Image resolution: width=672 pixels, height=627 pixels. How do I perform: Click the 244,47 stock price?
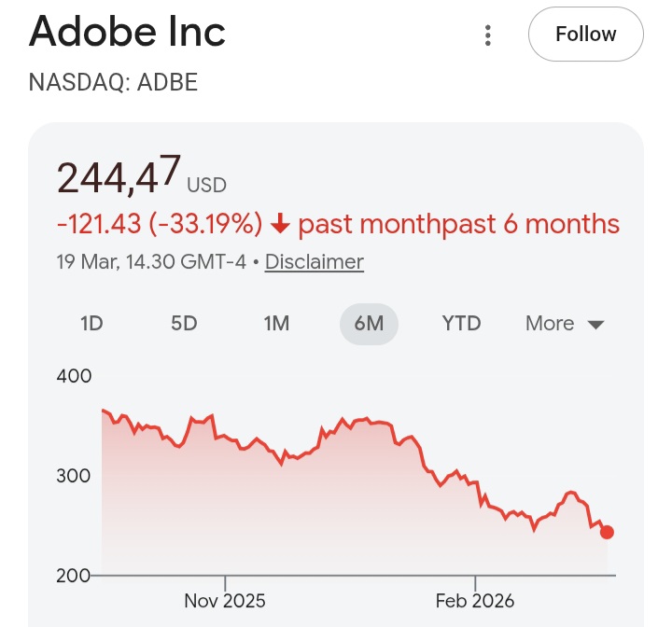coord(119,175)
